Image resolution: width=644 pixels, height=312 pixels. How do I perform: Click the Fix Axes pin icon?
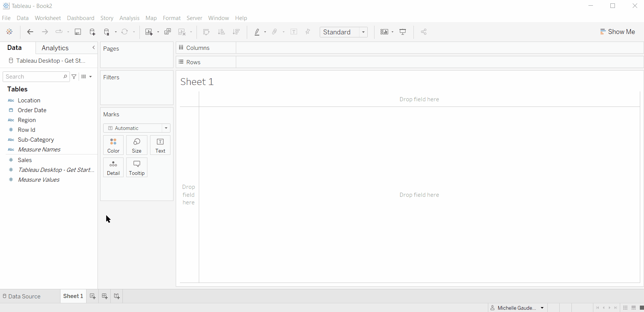tap(308, 32)
